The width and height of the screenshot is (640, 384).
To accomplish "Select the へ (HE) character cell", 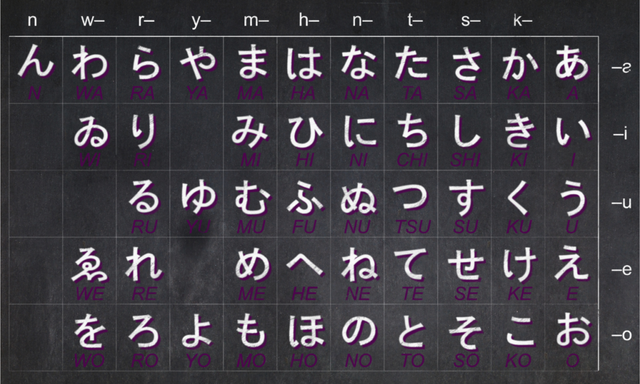I will click(x=304, y=271).
